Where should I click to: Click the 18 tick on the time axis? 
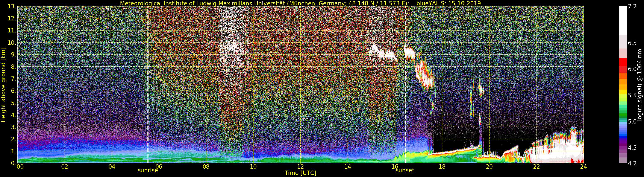(x=442, y=167)
